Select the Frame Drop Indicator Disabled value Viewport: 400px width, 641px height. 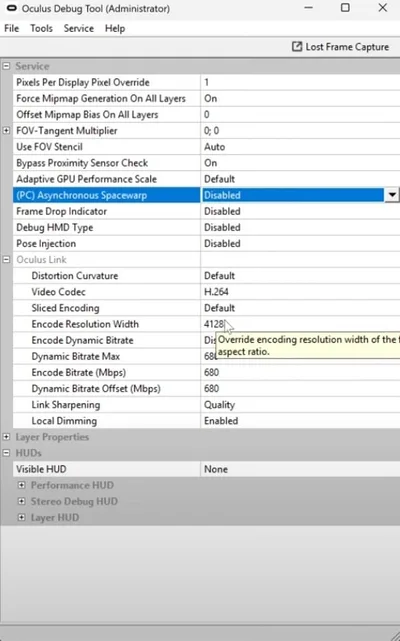[300, 211]
